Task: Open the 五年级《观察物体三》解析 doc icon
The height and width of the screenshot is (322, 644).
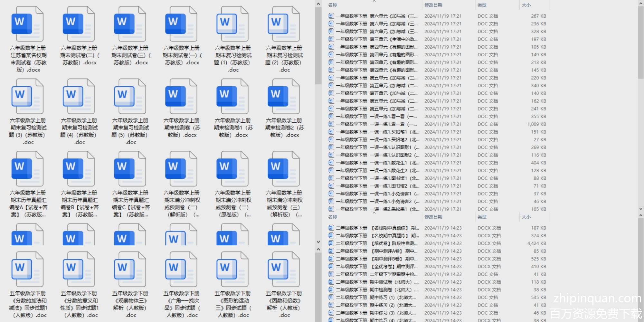Action: [x=130, y=270]
